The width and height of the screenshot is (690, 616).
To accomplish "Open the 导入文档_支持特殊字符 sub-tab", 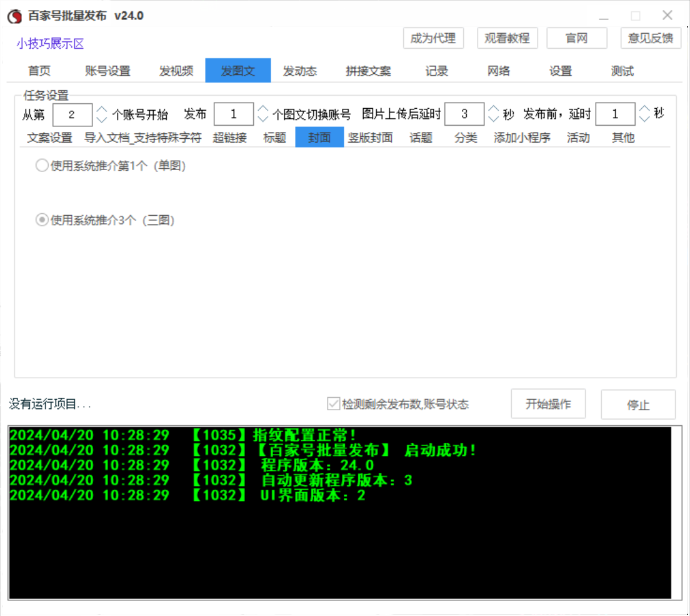I will click(x=143, y=138).
